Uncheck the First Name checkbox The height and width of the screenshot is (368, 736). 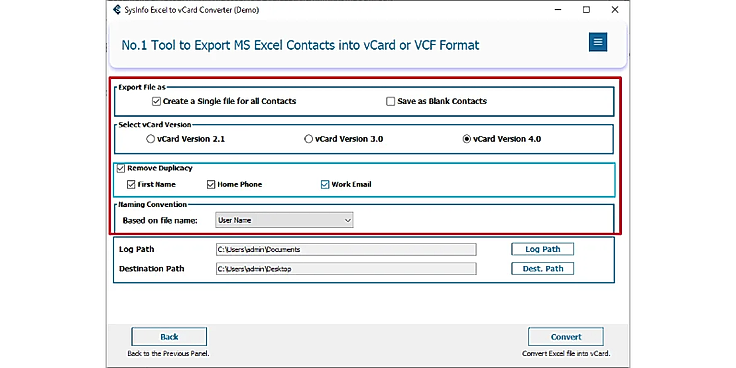(131, 184)
